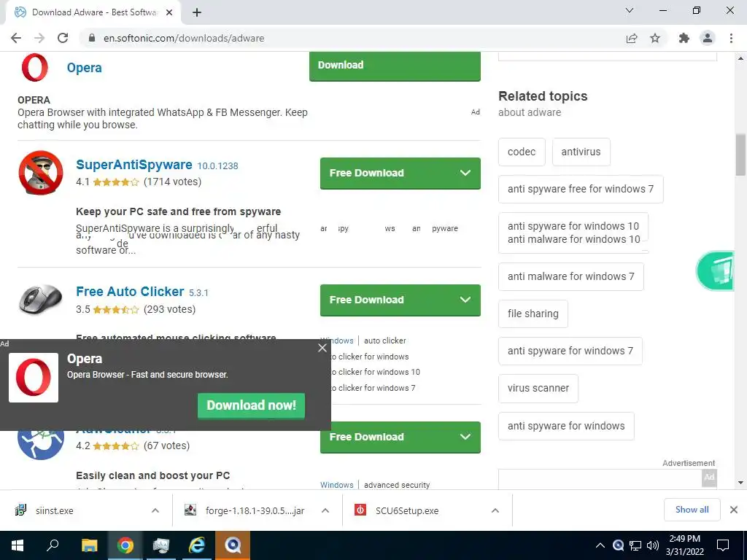Show hidden system tray icons
Viewport: 747px width, 560px height.
click(600, 545)
